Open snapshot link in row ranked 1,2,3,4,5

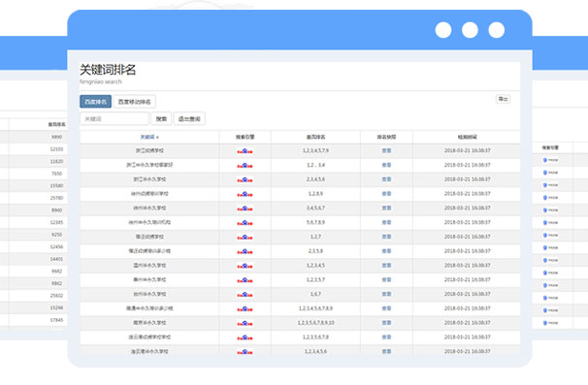[x=386, y=266]
